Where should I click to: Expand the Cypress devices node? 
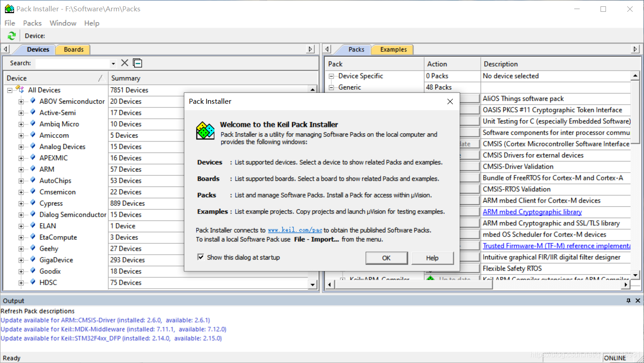point(21,203)
